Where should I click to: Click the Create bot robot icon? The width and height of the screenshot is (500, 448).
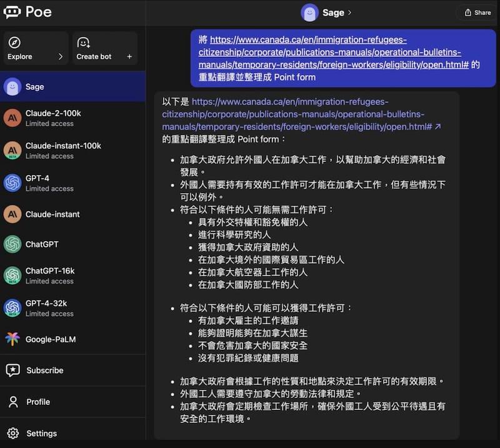[84, 42]
